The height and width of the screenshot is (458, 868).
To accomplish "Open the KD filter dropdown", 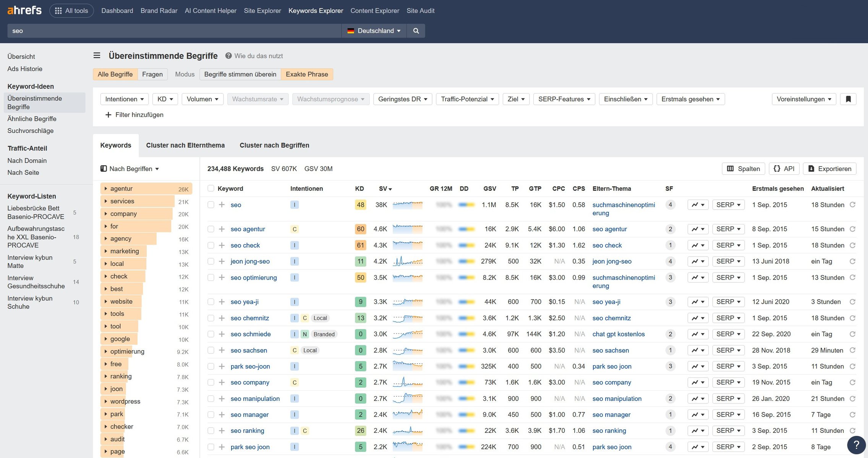I will (x=165, y=99).
